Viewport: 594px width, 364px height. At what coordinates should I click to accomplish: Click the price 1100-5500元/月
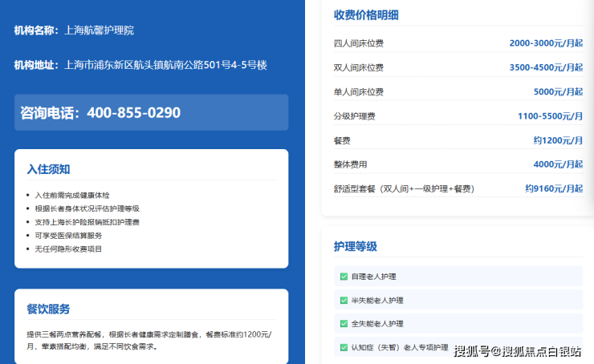[551, 115]
